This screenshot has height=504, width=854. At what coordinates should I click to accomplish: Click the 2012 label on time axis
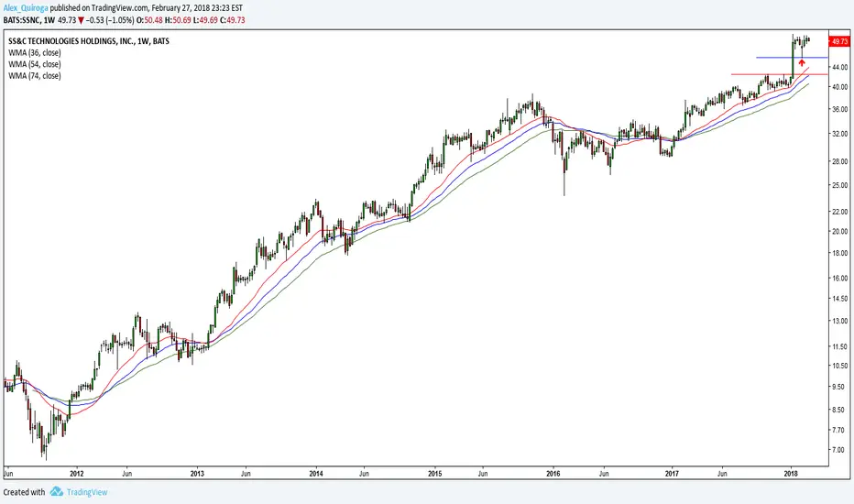tap(77, 474)
